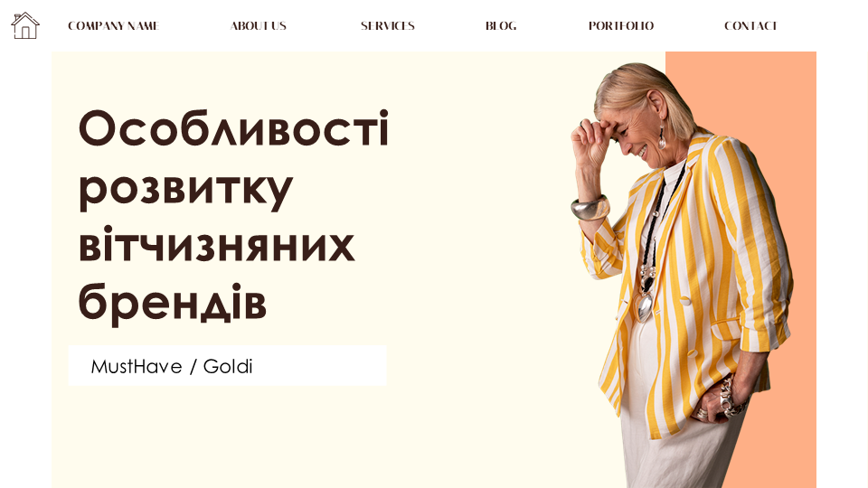This screenshot has height=488, width=868.
Task: Click the word брендів in the headline
Action: [172, 302]
